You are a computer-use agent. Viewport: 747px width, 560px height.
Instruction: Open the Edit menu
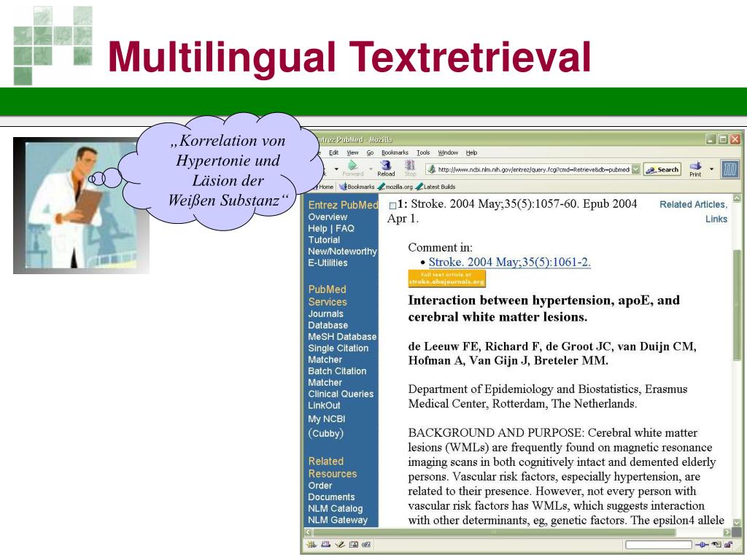pos(333,152)
